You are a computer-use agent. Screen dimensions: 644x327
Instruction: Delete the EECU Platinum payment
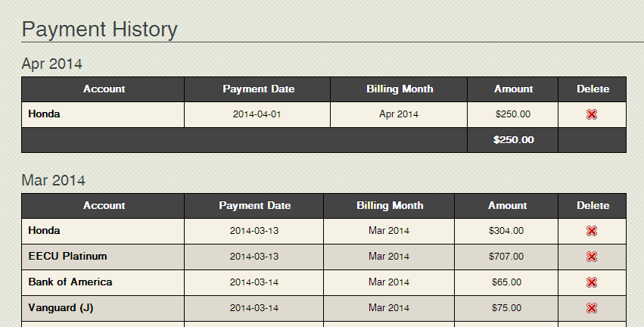(592, 257)
